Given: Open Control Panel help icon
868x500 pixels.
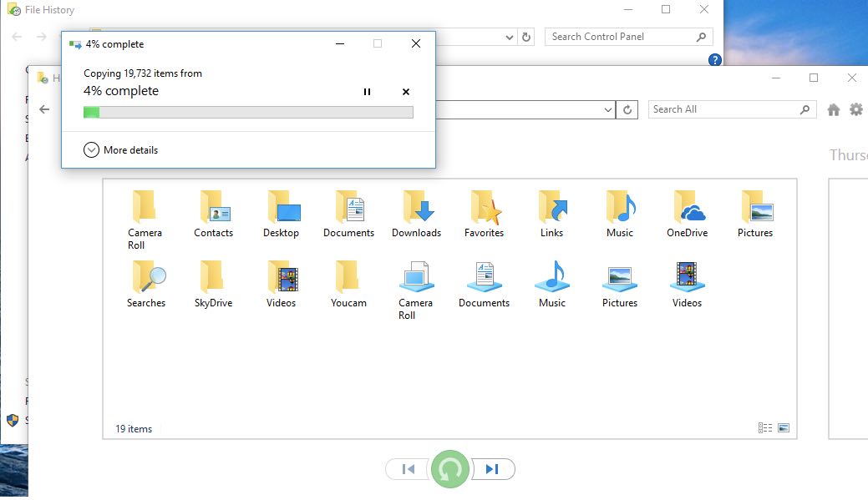Looking at the screenshot, I should [715, 60].
